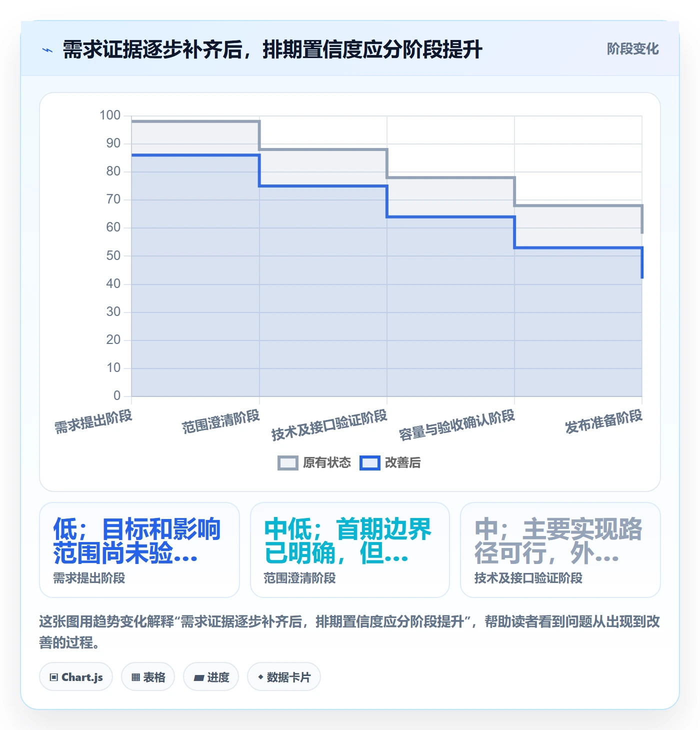The width and height of the screenshot is (700, 730).
Task: Open the 需求提出阶段 data card
Action: tap(139, 550)
